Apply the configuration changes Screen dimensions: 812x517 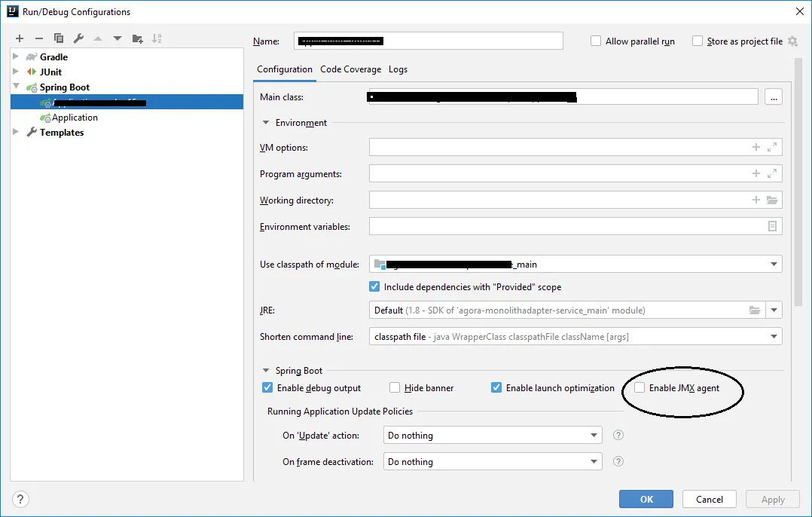click(x=772, y=499)
